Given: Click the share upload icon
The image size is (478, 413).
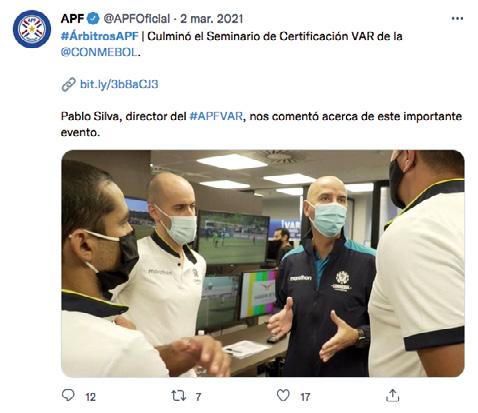Looking at the screenshot, I should [392, 395].
